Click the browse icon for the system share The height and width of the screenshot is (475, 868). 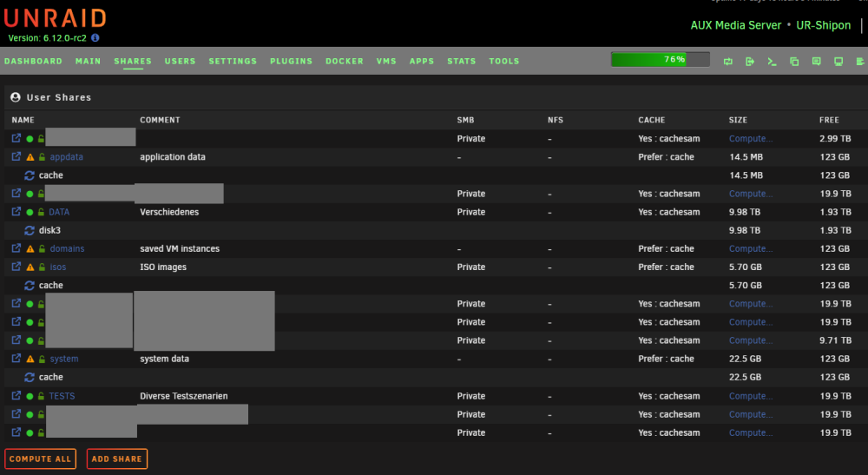point(16,359)
